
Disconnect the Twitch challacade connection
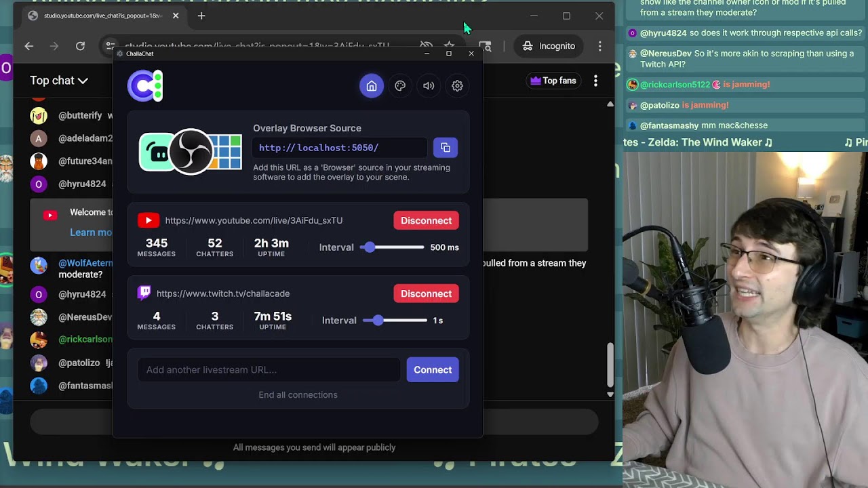pyautogui.click(x=426, y=293)
